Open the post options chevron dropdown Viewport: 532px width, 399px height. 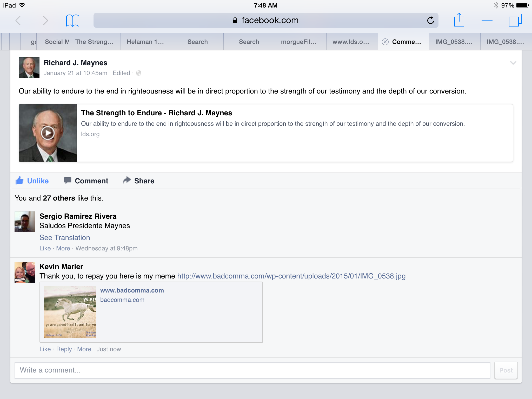513,63
